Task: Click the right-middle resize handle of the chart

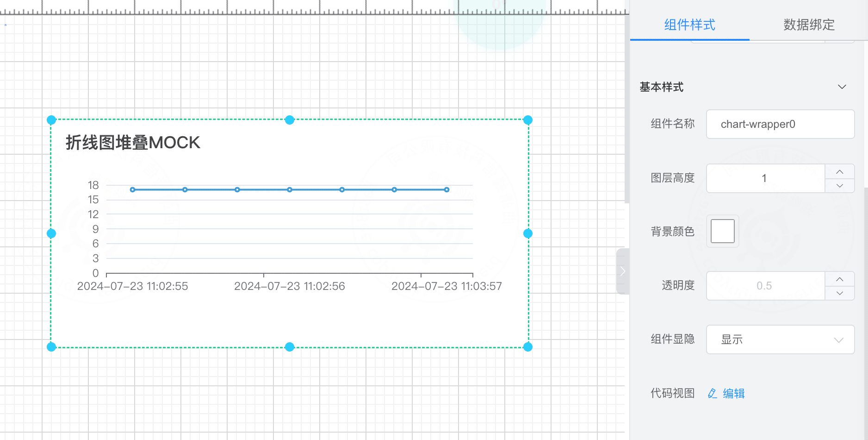Action: [528, 233]
